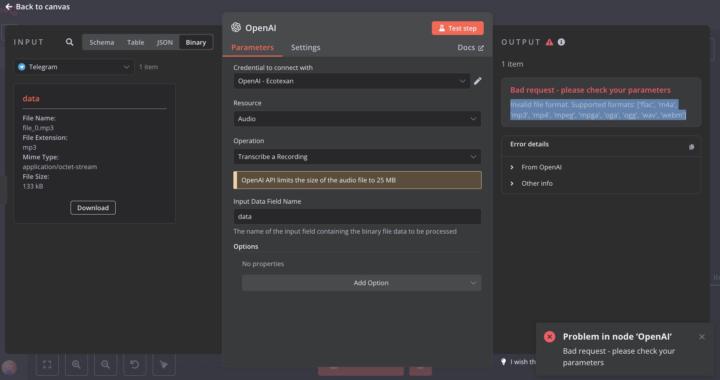This screenshot has height=380, width=720.
Task: Open the Parameters tab
Action: point(252,48)
